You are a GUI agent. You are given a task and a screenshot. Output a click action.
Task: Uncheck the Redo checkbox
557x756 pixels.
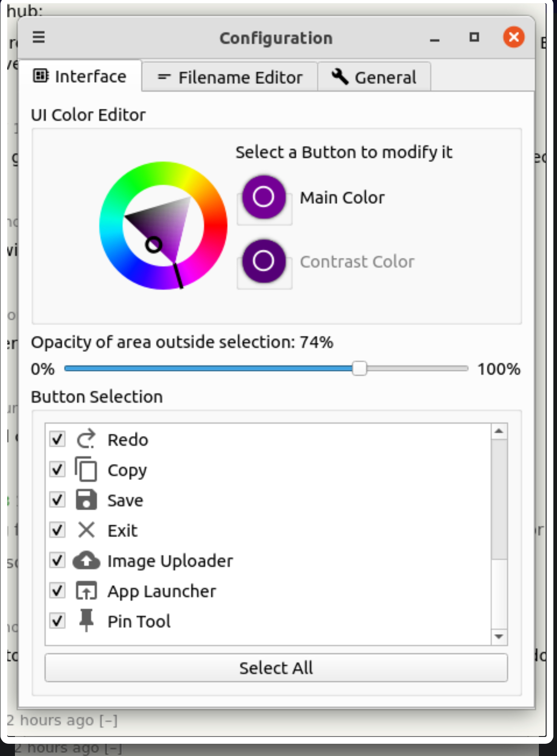pyautogui.click(x=57, y=439)
